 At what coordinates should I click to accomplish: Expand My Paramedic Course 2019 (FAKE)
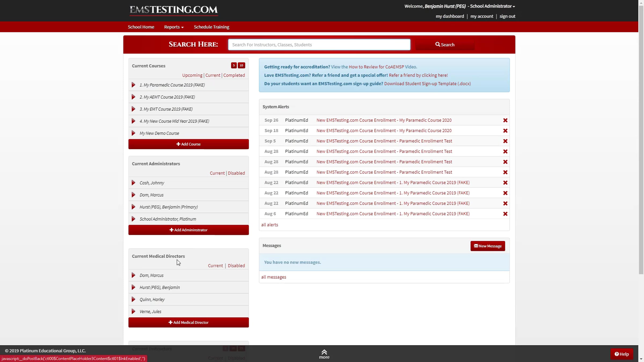click(x=133, y=85)
